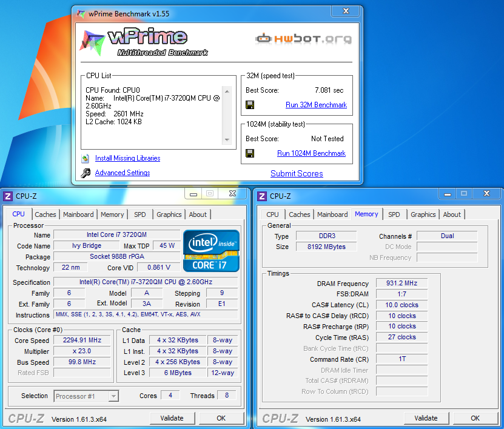Switch to SPD tab in right CPU-Z
The height and width of the screenshot is (429, 504).
point(394,215)
